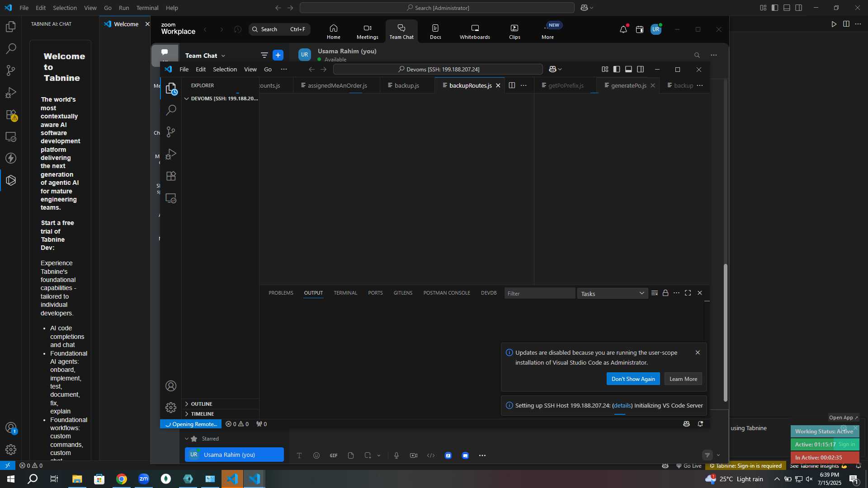Expand the TIMELINE section
868x488 pixels.
pyautogui.click(x=220, y=414)
